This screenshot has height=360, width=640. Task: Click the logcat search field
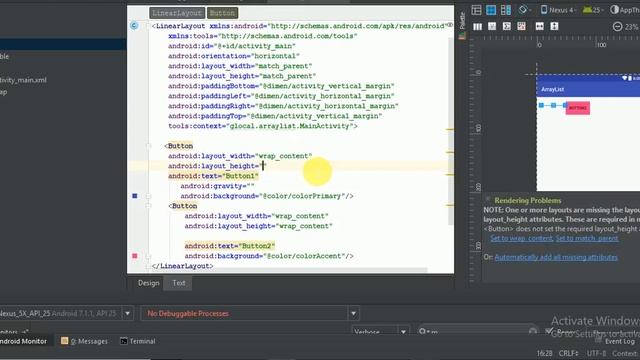(x=477, y=331)
